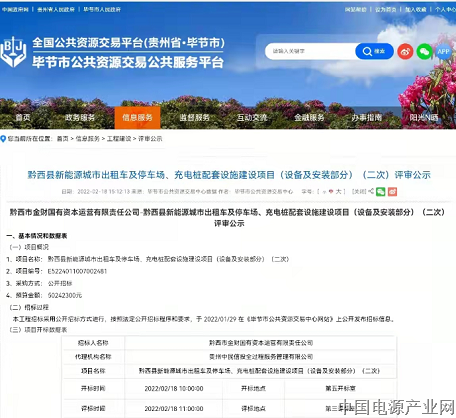This screenshot has height=418, width=456.
Task: Click the bold sub-title 评审公示 line
Action: tap(229, 223)
